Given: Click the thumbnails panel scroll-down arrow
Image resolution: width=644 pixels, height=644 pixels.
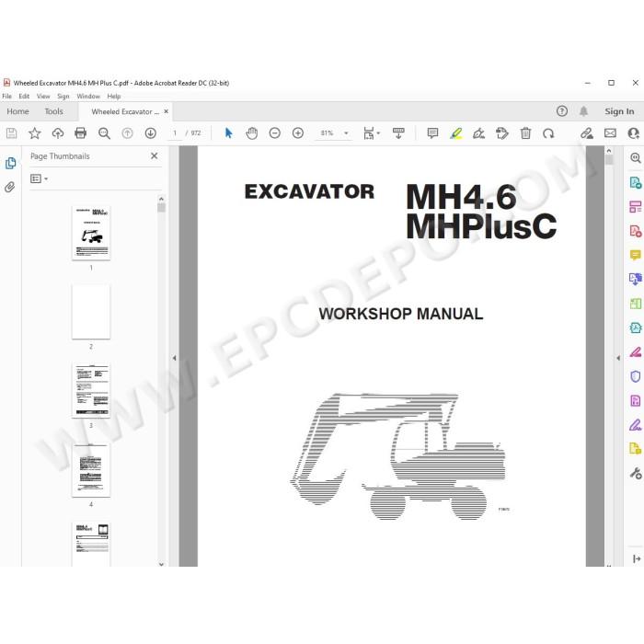Looking at the screenshot, I should pyautogui.click(x=161, y=564).
